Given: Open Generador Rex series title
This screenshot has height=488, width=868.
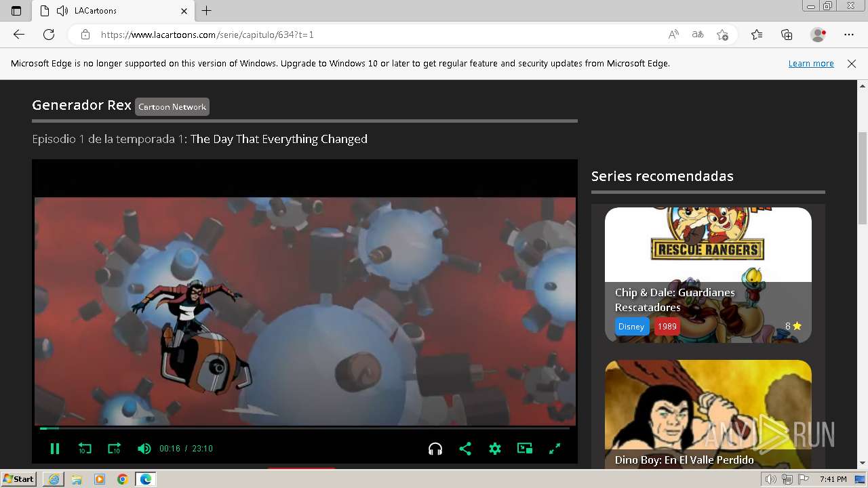Looking at the screenshot, I should [81, 105].
